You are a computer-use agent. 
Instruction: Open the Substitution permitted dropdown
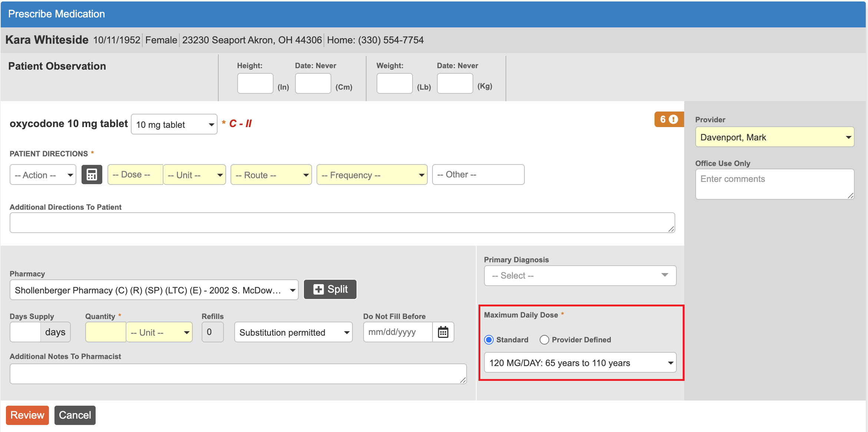tap(294, 332)
